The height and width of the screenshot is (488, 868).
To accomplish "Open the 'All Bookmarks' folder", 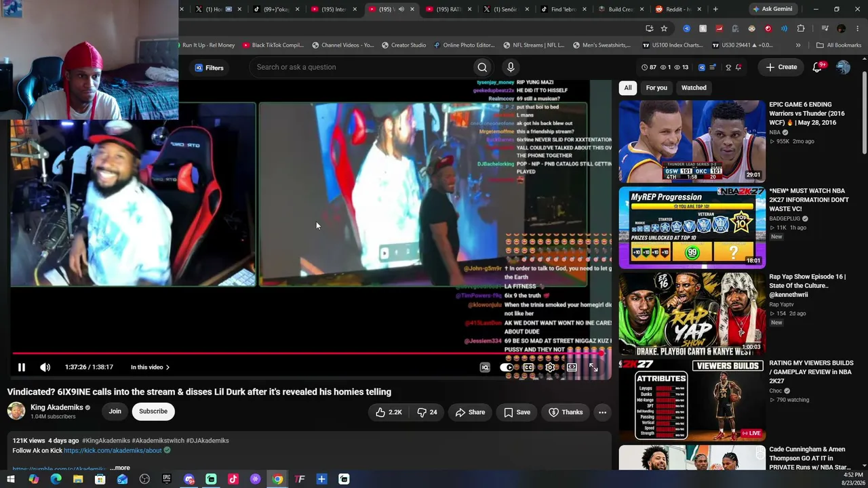I will click(839, 45).
